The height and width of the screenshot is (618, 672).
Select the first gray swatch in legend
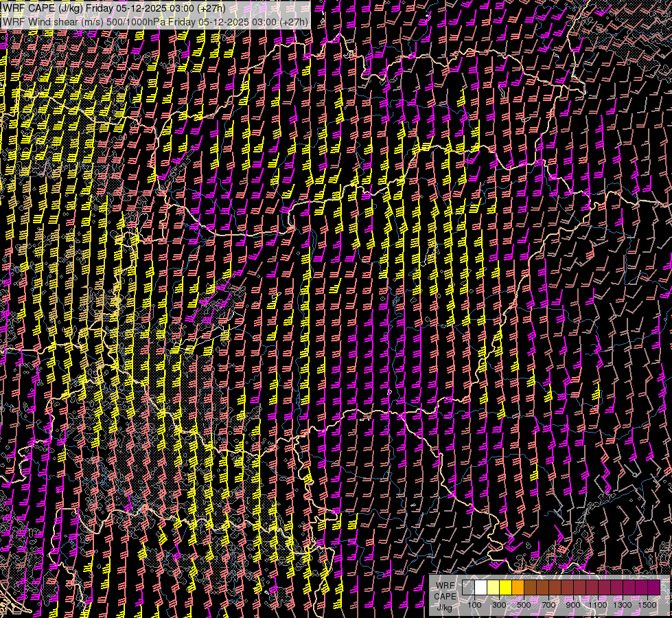pyautogui.click(x=468, y=588)
